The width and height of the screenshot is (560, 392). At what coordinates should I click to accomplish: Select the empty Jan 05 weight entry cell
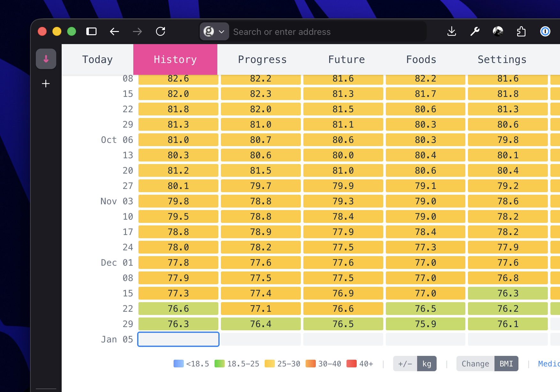click(x=178, y=339)
